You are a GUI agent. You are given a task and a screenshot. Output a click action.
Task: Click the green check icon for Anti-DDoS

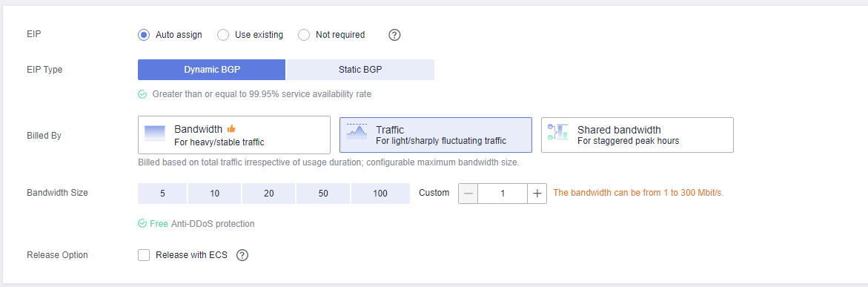coord(142,224)
